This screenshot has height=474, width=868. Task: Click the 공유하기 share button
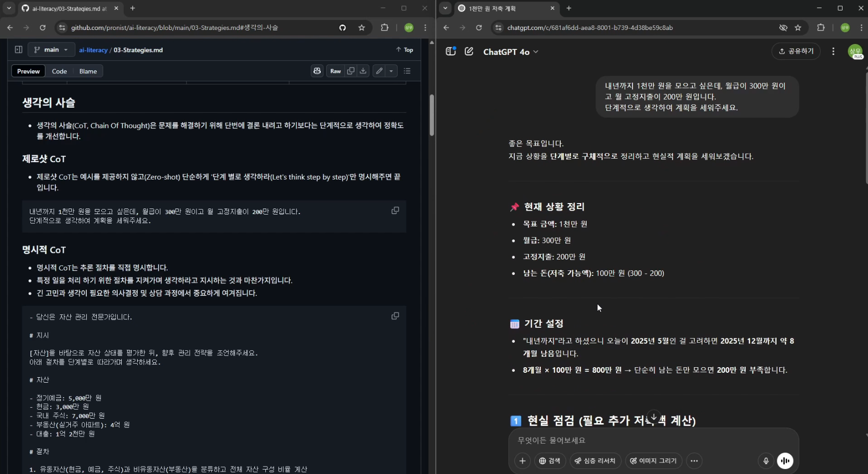coord(796,51)
